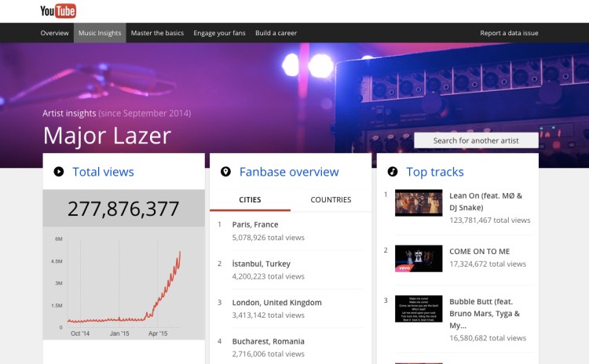Switch to the COUNTRIES tab
Viewport: 589px width, 364px height.
point(331,200)
